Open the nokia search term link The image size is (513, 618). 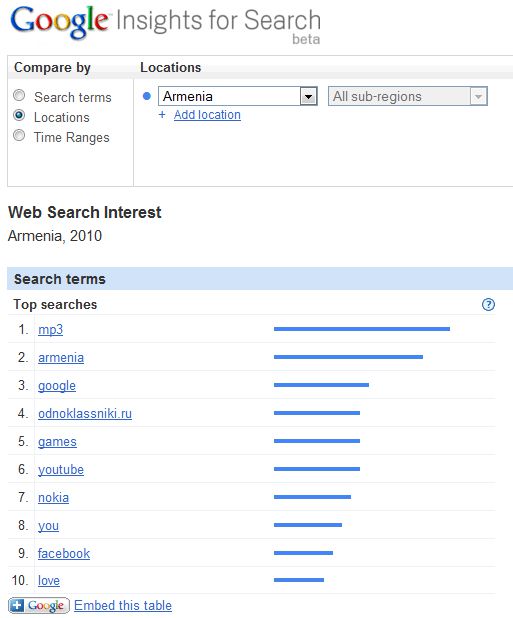coord(53,497)
